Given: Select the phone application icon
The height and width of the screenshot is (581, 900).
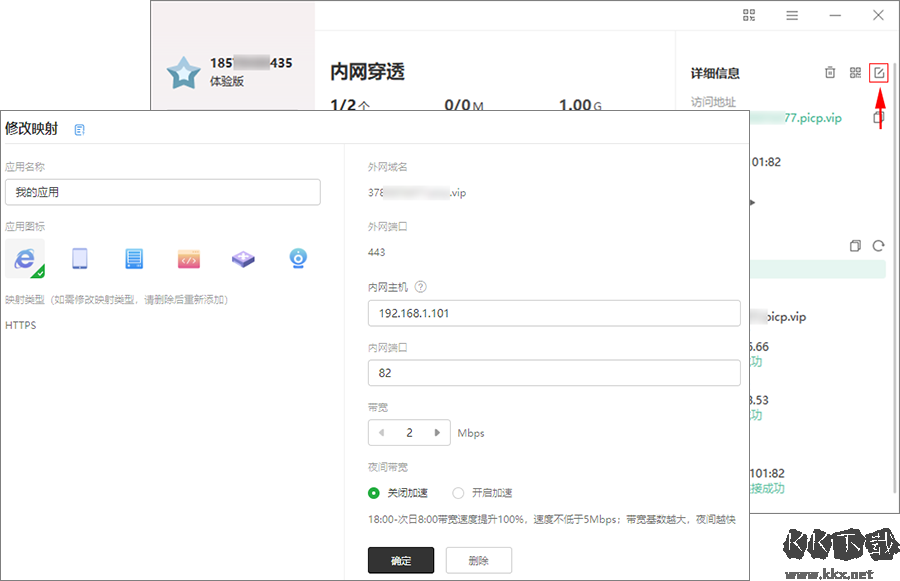Looking at the screenshot, I should coord(80,259).
